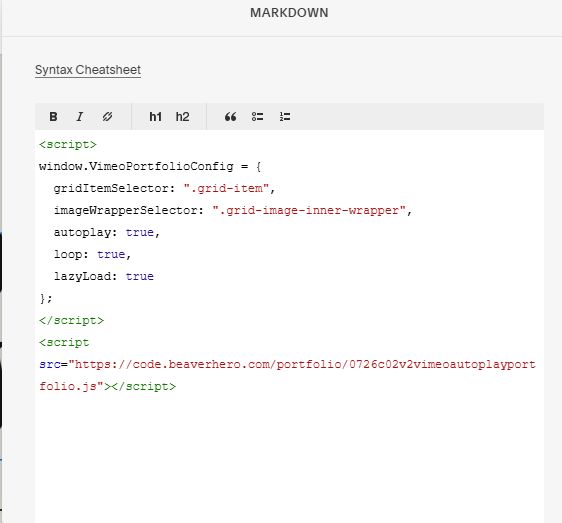This screenshot has width=562, height=523.
Task: Click the closing </script> tag line
Action: point(71,320)
